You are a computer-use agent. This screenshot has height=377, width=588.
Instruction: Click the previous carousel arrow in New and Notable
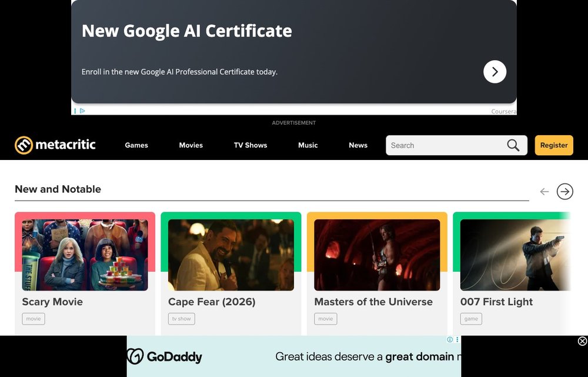544,192
